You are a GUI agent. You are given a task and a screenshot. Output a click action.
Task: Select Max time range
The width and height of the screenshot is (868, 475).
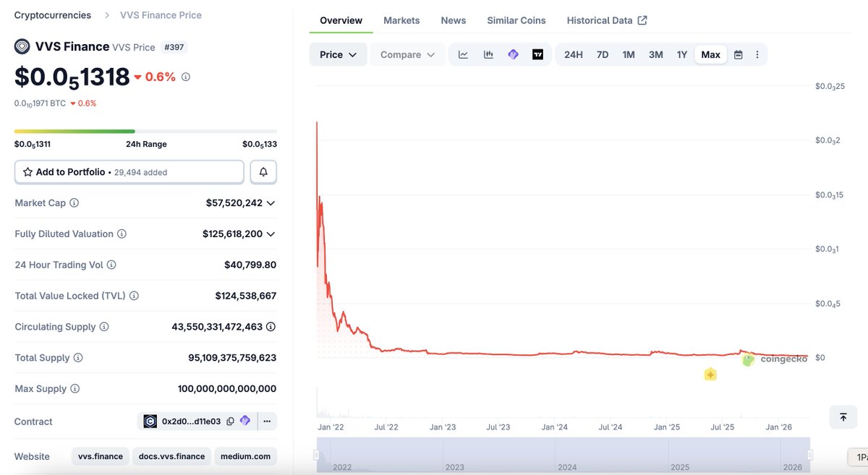[711, 55]
